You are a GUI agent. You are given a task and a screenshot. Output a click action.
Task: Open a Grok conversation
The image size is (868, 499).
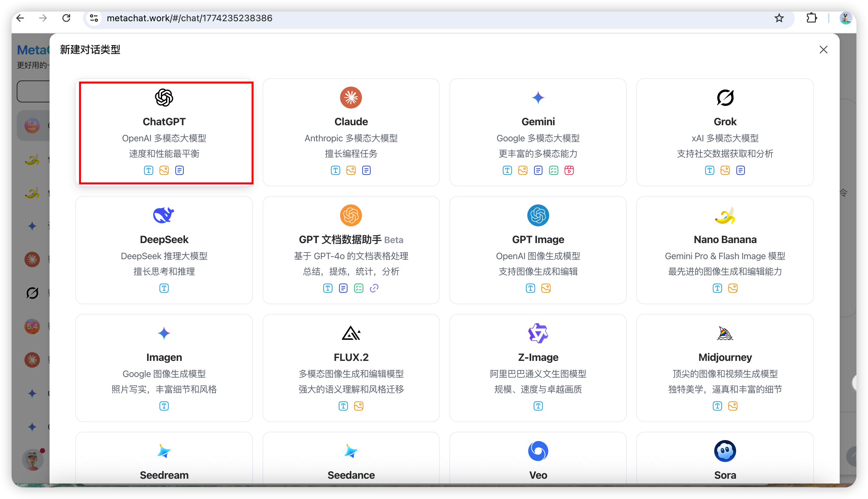click(x=725, y=132)
